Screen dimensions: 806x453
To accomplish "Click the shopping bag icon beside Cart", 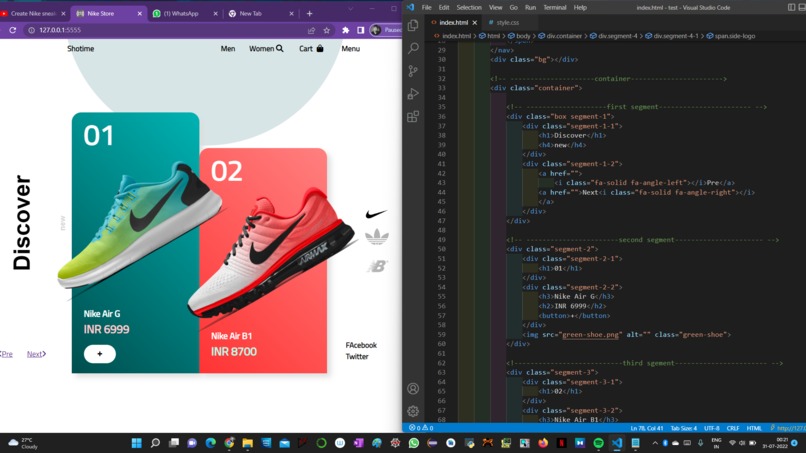I will (x=320, y=48).
